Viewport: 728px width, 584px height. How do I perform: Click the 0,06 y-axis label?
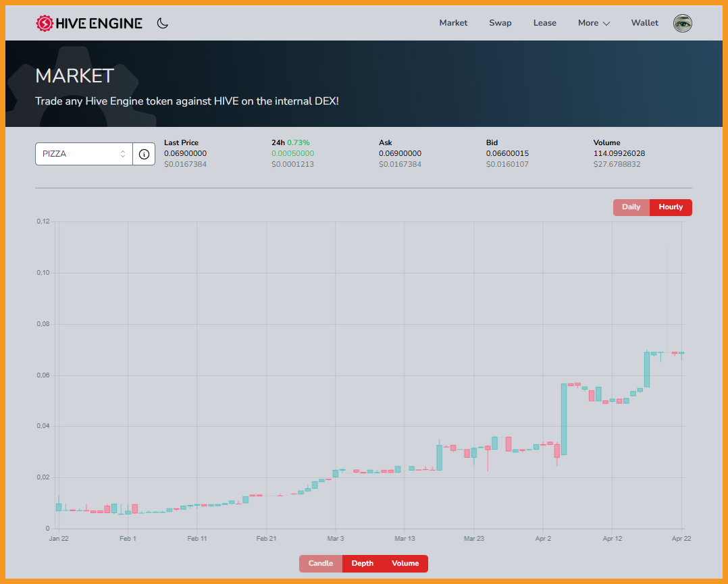[x=43, y=375]
